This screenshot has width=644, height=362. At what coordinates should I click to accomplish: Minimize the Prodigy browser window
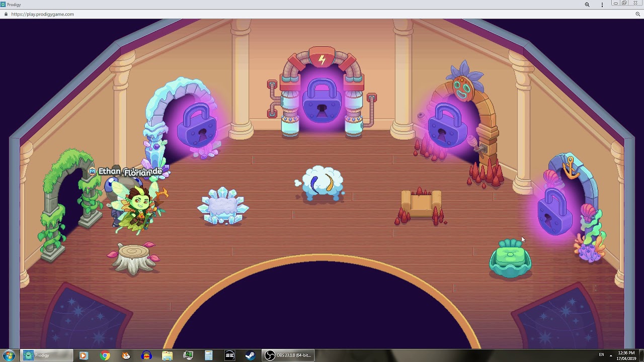pyautogui.click(x=615, y=4)
